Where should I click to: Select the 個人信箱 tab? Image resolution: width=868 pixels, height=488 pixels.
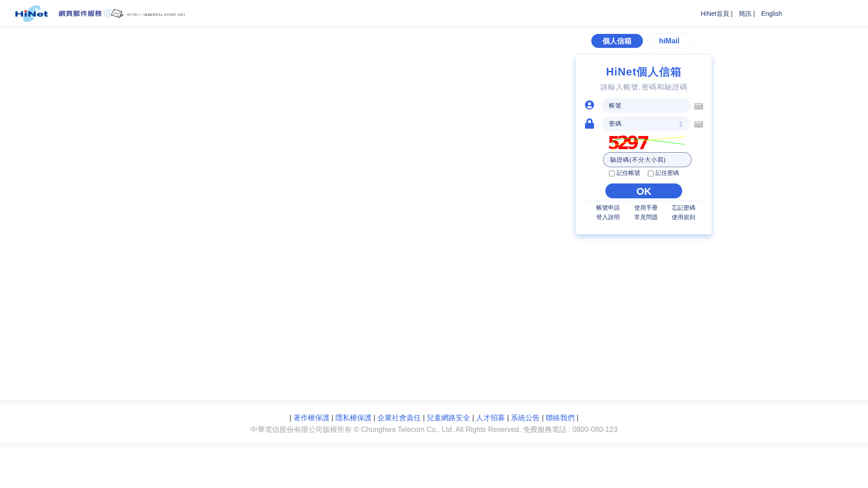617,41
